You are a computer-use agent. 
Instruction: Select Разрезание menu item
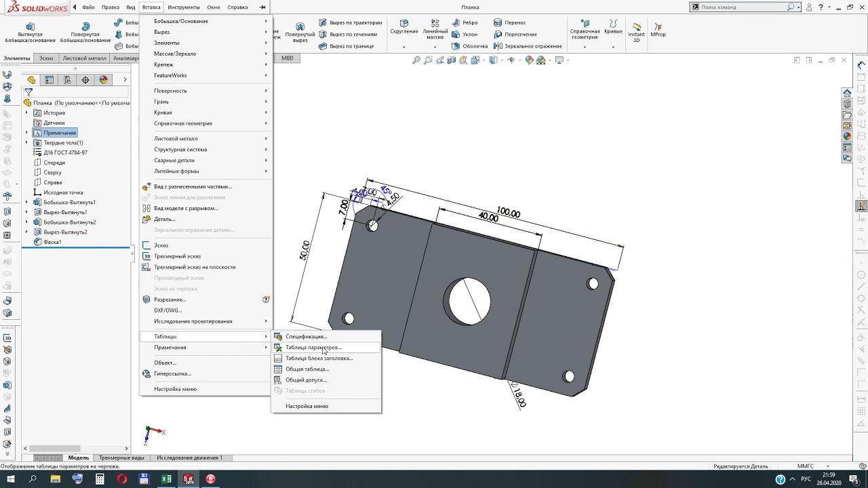pos(205,300)
